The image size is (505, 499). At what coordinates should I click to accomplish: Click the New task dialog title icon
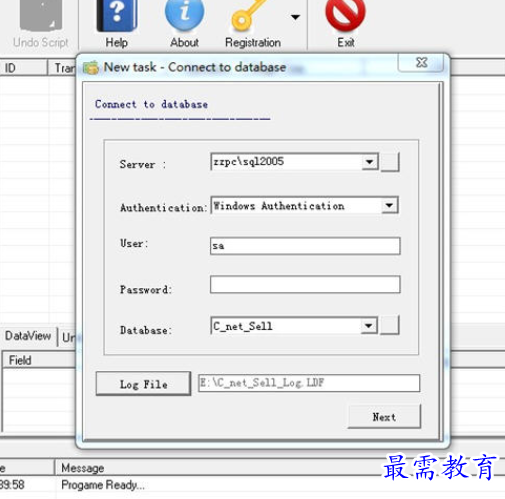(91, 68)
